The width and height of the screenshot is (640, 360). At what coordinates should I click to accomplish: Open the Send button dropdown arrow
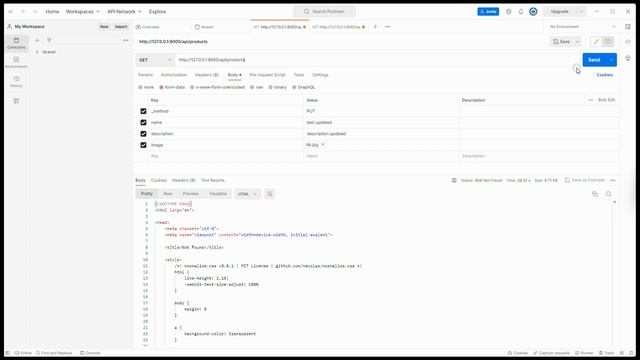click(611, 60)
